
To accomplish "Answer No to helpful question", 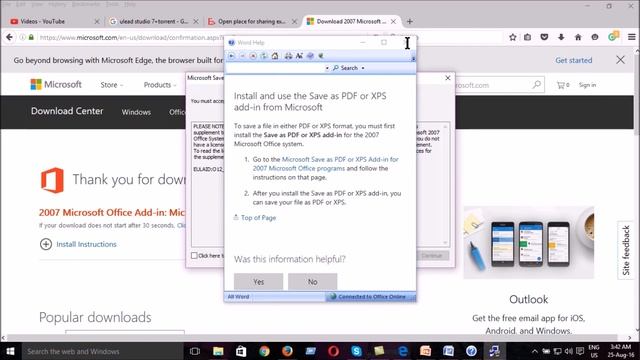I will coord(313,282).
